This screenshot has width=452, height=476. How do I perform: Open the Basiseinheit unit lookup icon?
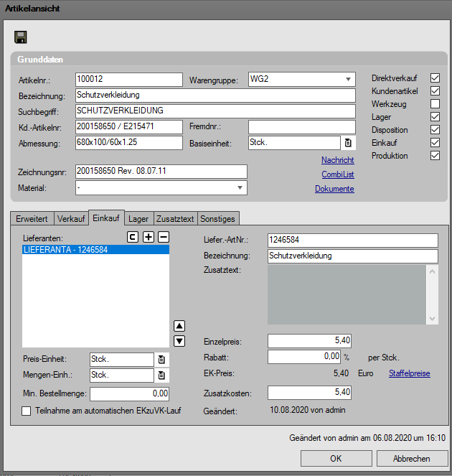click(x=348, y=143)
